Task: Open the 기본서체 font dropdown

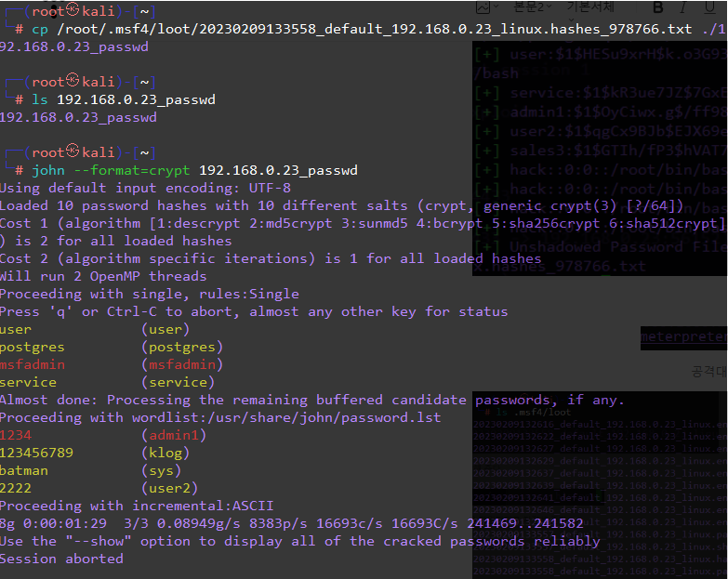Action: pos(589,7)
